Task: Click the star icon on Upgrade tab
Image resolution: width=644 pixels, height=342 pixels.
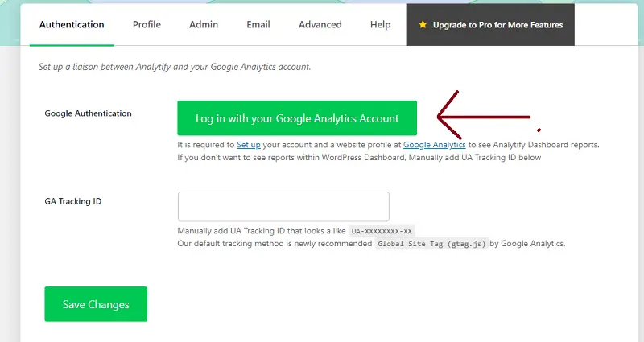Action: click(423, 25)
